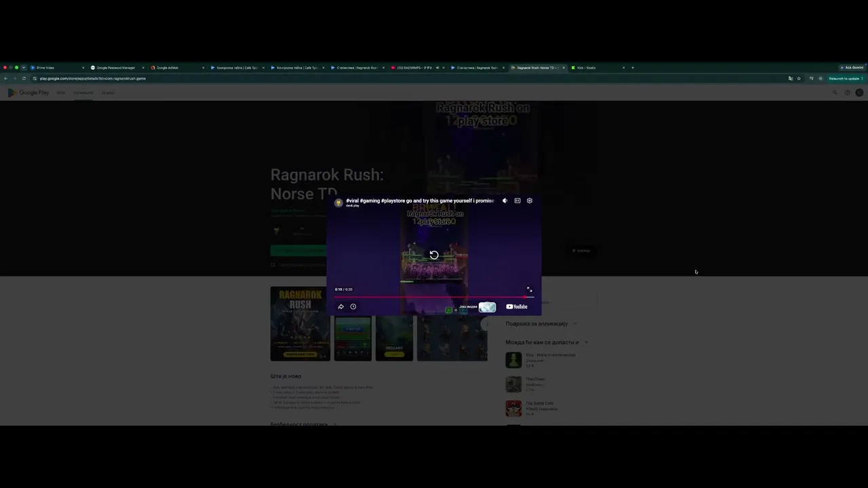Open the YouTube logo link
Screen dimensions: 868x488
[517, 306]
